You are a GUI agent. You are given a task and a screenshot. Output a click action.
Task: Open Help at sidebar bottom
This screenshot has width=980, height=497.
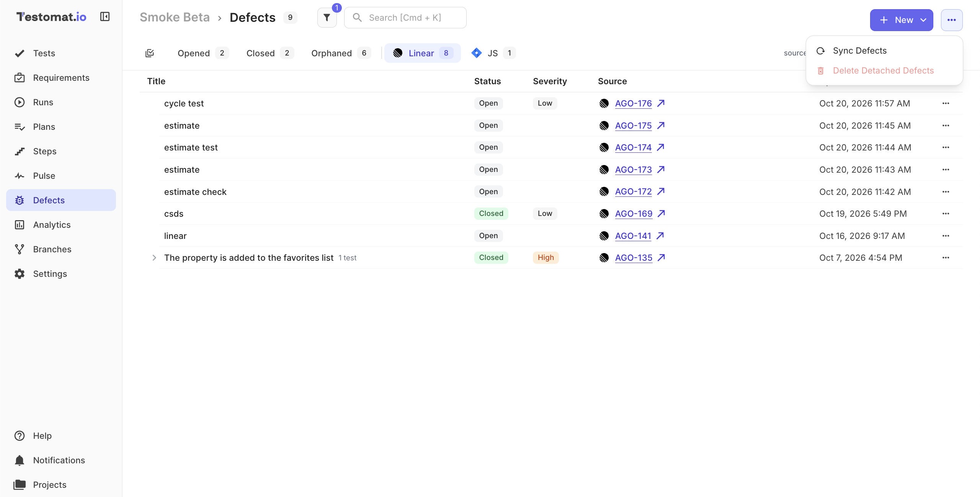[61, 436]
